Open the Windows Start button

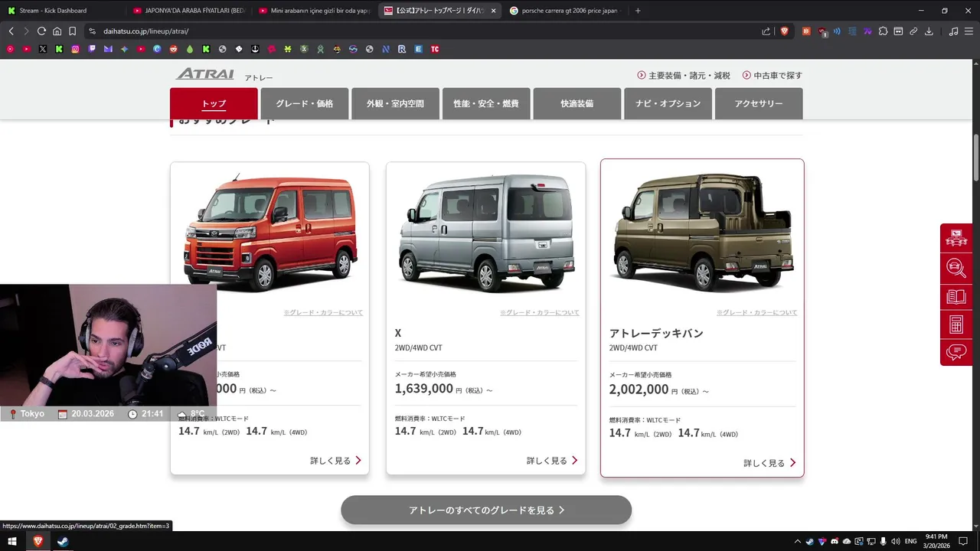[x=12, y=541]
